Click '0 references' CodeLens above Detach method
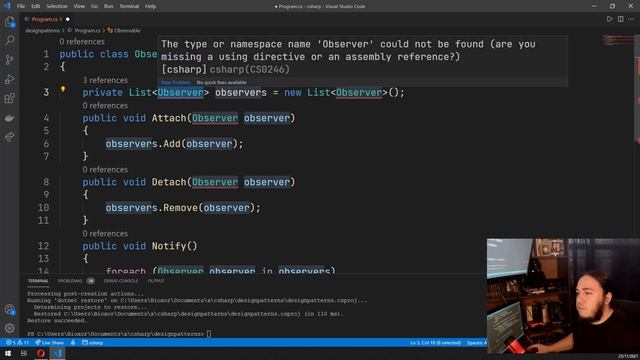Image resolution: width=640 pixels, height=360 pixels. pyautogui.click(x=105, y=169)
